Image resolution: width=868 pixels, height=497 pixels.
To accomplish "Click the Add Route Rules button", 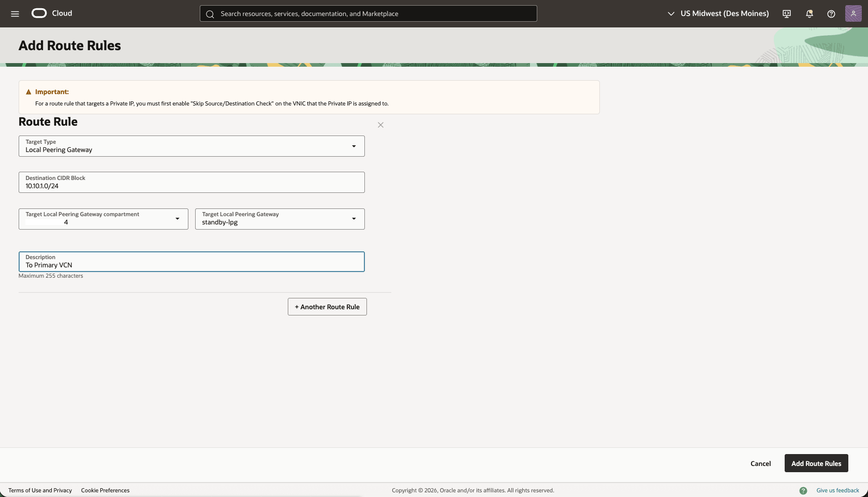I will (x=816, y=463).
